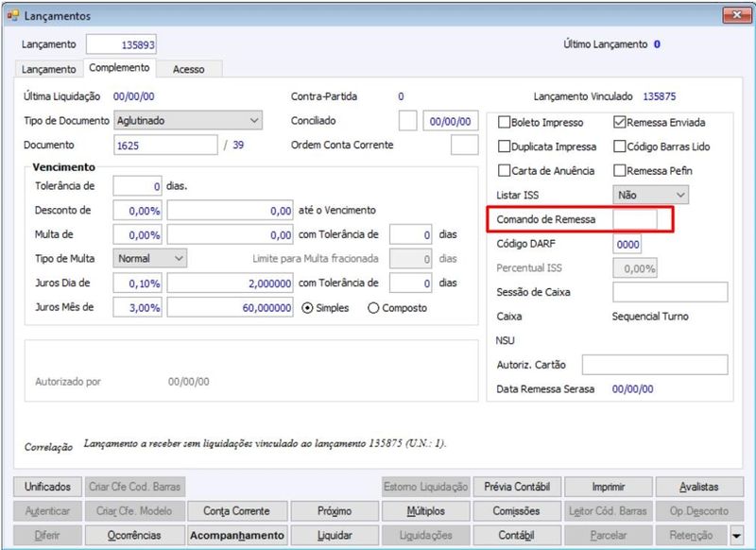Screen dimensions: 756x550
Task: Click the Multa Tolerância dias field
Action: (411, 234)
